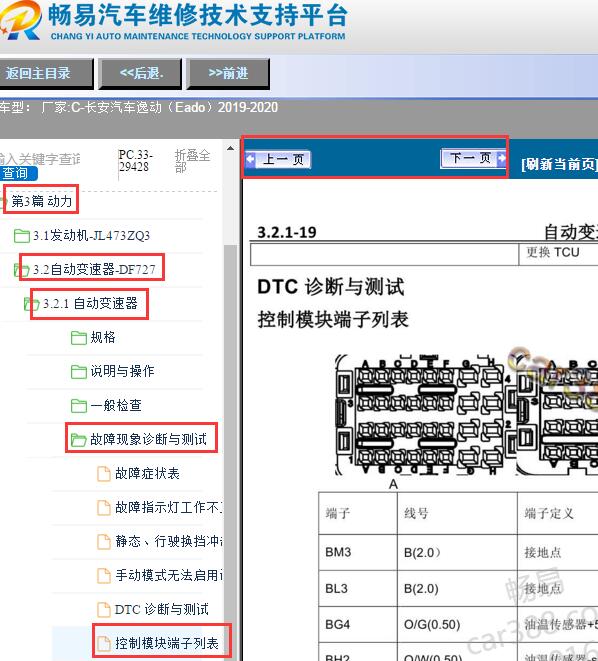Click the 手动模式无法启用 document icon

point(104,576)
